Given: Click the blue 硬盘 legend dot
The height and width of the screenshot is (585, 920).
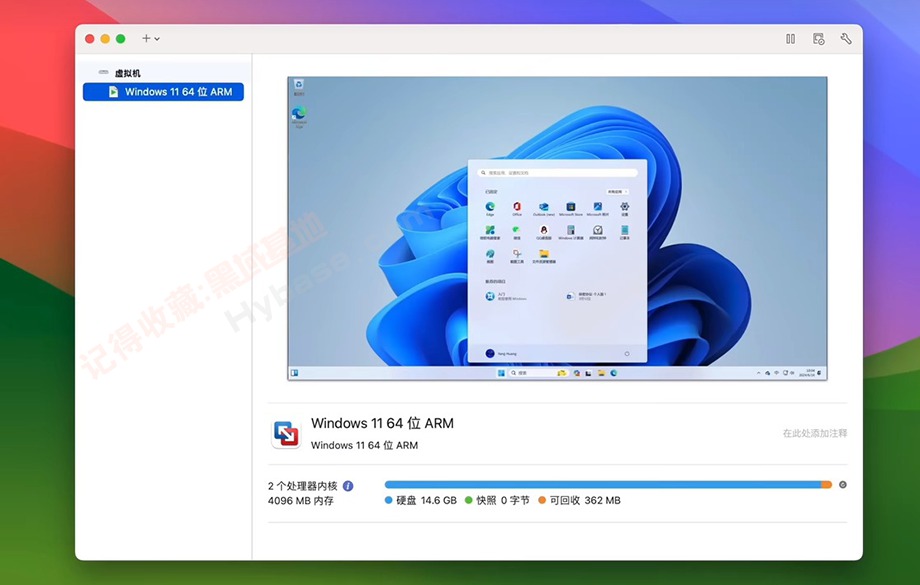Looking at the screenshot, I should click(x=388, y=500).
